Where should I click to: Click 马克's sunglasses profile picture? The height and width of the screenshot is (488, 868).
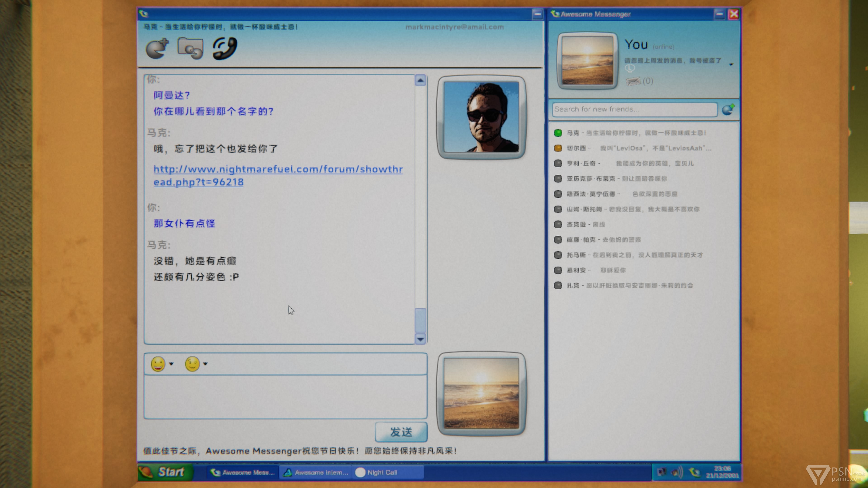point(481,117)
